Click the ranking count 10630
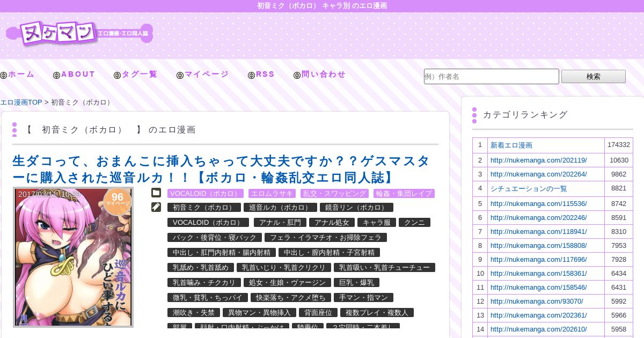The image size is (644, 338). pos(619,160)
